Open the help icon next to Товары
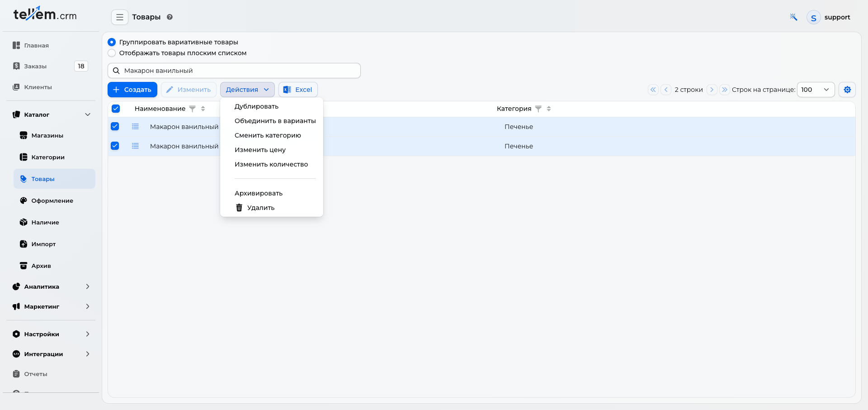 click(170, 17)
